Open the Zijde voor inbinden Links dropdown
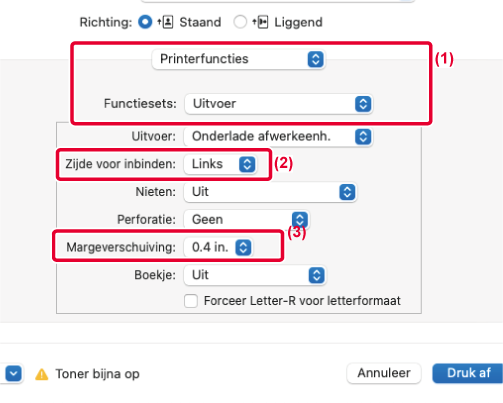The image size is (503, 403). 220,164
